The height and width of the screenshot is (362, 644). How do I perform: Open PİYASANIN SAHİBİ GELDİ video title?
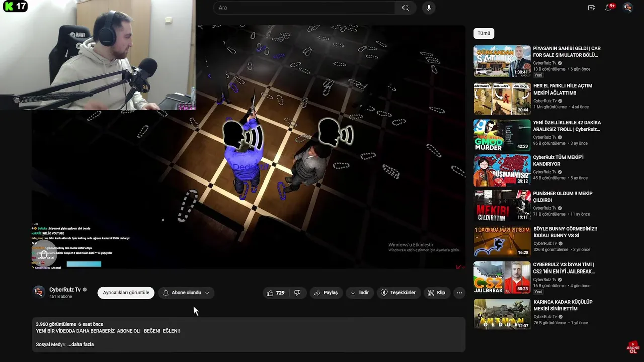[x=567, y=52]
